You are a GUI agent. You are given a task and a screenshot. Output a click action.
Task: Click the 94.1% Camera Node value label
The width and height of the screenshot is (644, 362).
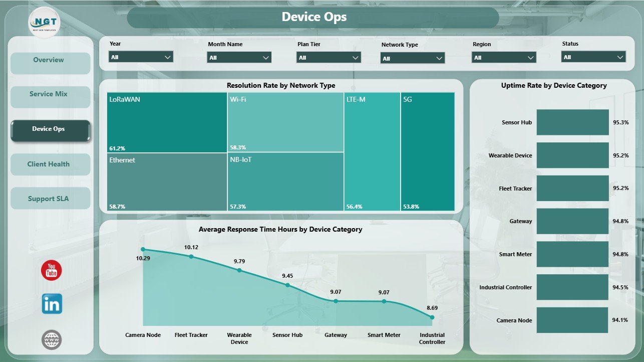tap(621, 320)
